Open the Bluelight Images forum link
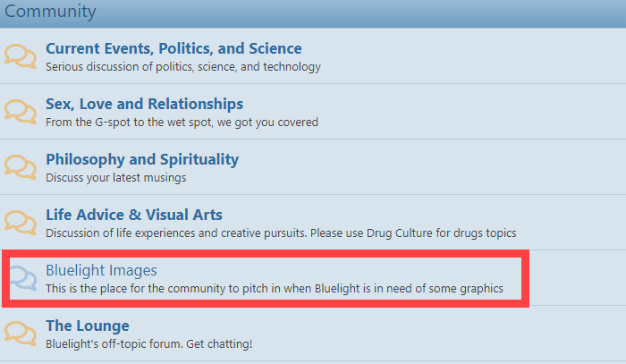The height and width of the screenshot is (364, 626). coord(101,270)
